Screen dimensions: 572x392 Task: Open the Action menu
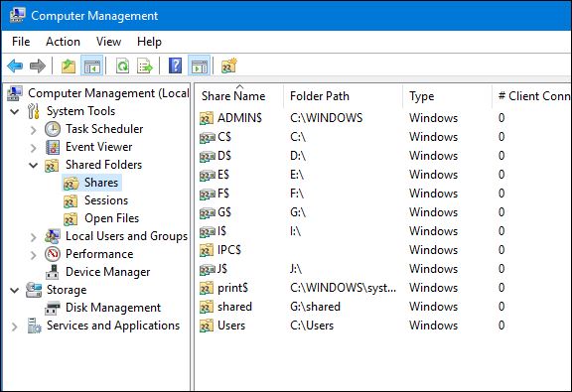click(63, 42)
